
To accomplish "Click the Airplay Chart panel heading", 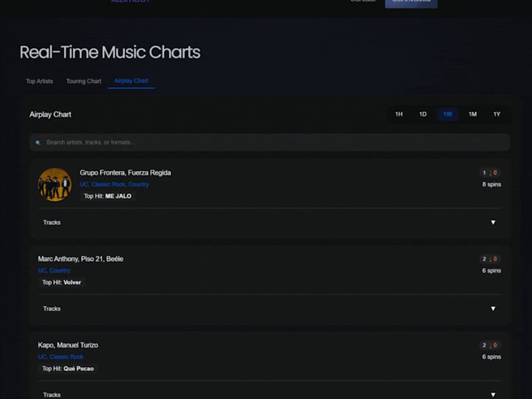I will 51,114.
